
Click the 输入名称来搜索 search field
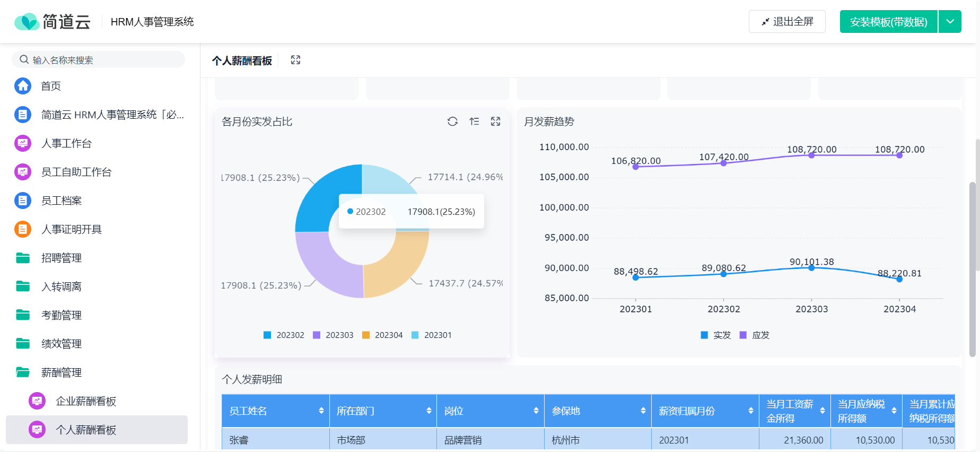99,59
